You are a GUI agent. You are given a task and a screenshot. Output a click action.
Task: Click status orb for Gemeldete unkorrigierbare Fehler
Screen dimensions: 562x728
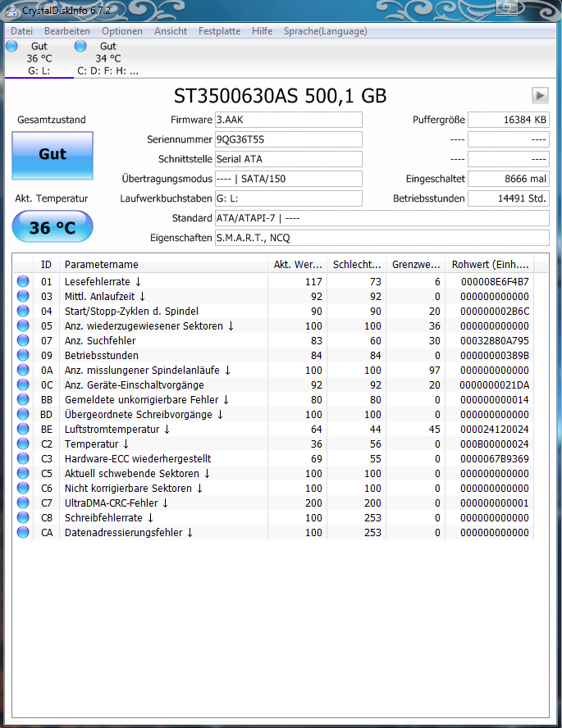tap(23, 400)
